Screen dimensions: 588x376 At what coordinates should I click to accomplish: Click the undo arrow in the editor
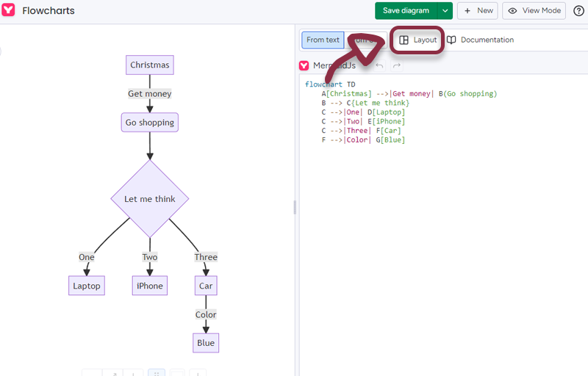coord(379,66)
